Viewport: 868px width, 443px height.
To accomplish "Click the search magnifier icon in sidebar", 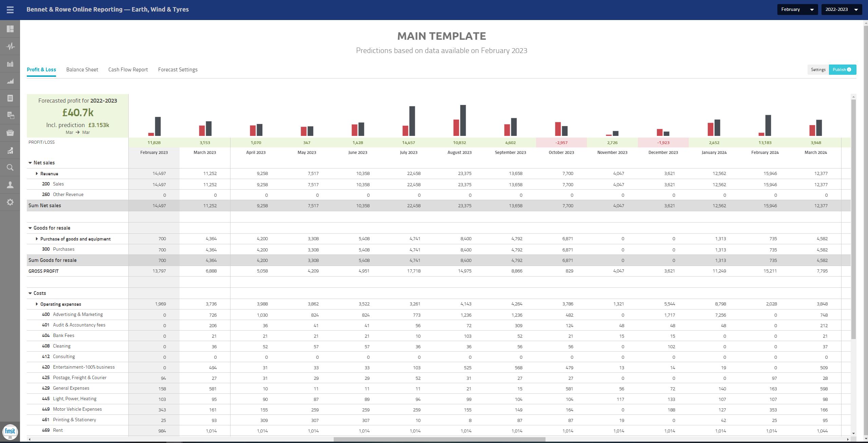I will [x=10, y=168].
